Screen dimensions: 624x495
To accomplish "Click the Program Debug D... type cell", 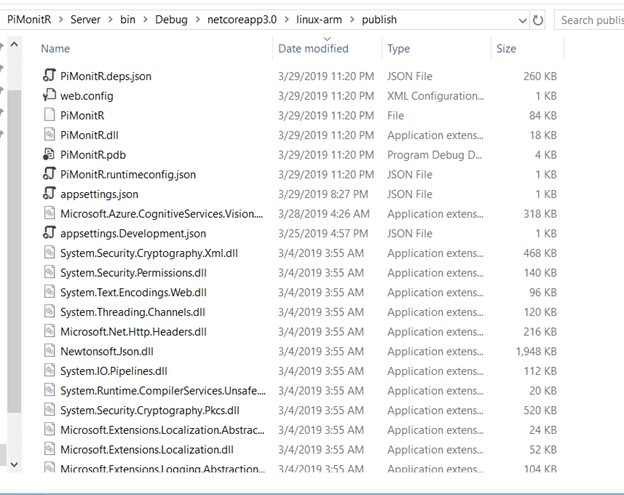I will 435,155.
